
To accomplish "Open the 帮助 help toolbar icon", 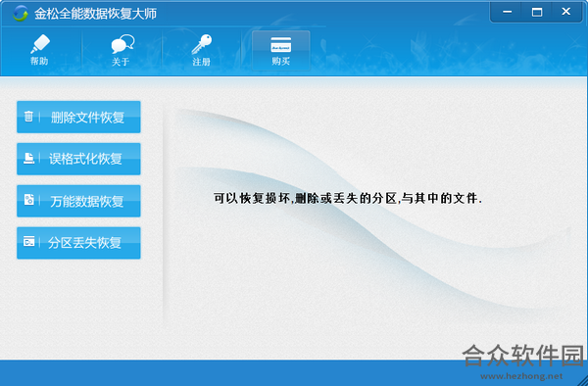I will tap(40, 50).
